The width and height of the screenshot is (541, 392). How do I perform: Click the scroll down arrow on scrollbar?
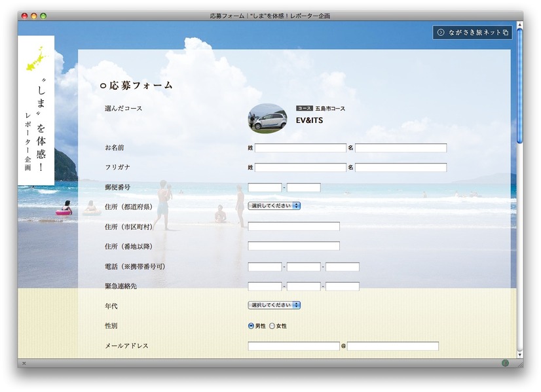[519, 355]
